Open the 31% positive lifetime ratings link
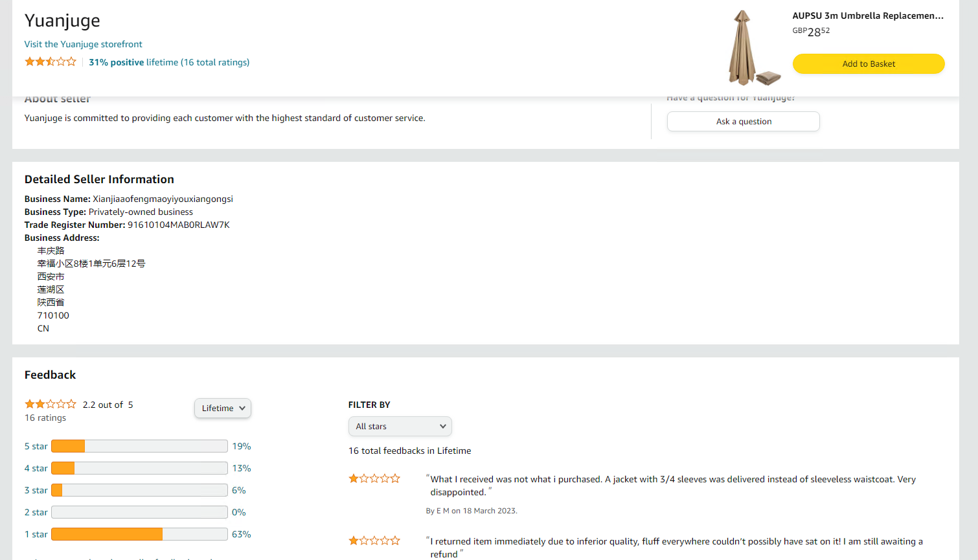This screenshot has height=560, width=978. [x=169, y=62]
